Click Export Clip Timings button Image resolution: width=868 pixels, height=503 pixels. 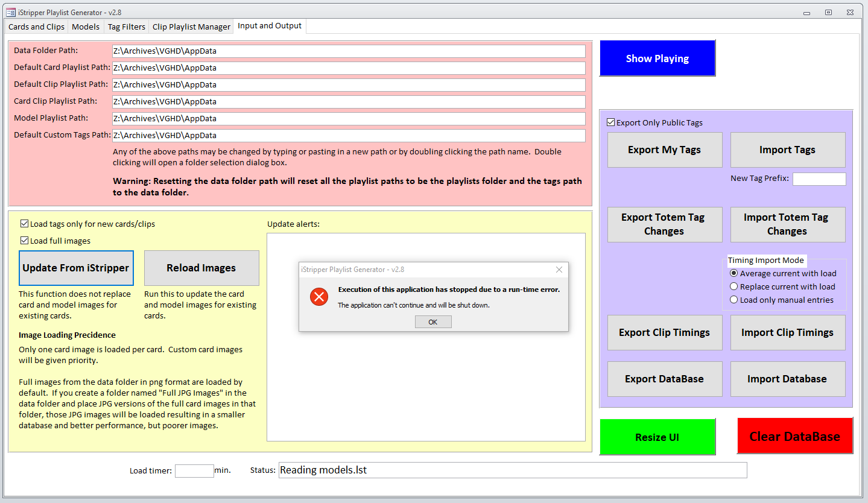pyautogui.click(x=664, y=332)
